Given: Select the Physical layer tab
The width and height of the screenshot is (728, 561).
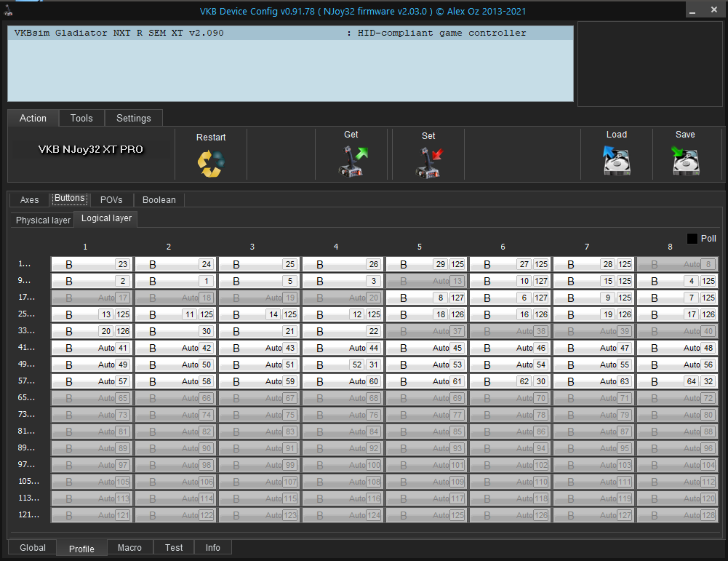Looking at the screenshot, I should pos(43,220).
